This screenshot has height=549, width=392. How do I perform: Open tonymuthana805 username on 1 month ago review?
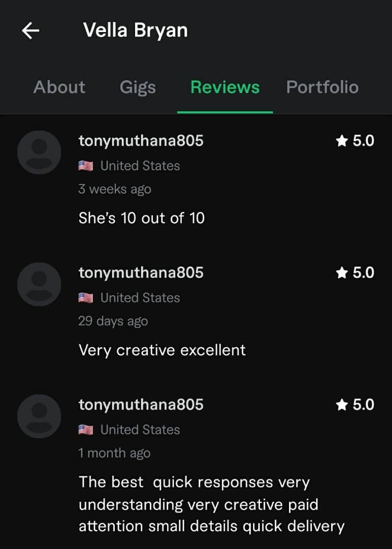click(141, 405)
